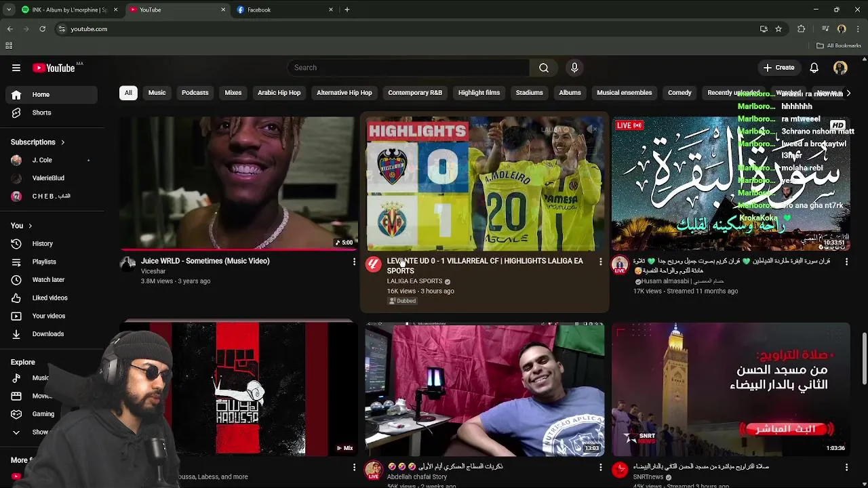Open the Abdellah chafai Story video thumbnail
868x488 pixels.
[484, 388]
